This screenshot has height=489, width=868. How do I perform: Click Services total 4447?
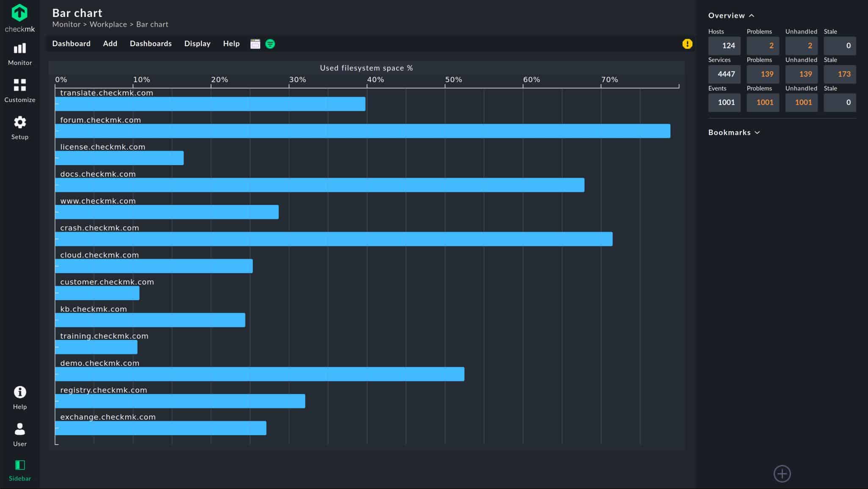pos(724,74)
